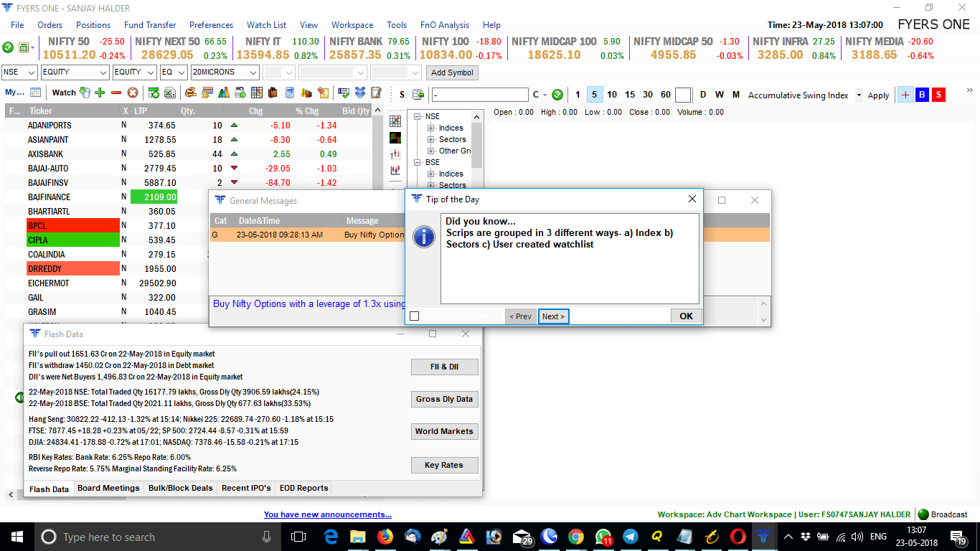Click the notepad with pencil icon

[376, 93]
